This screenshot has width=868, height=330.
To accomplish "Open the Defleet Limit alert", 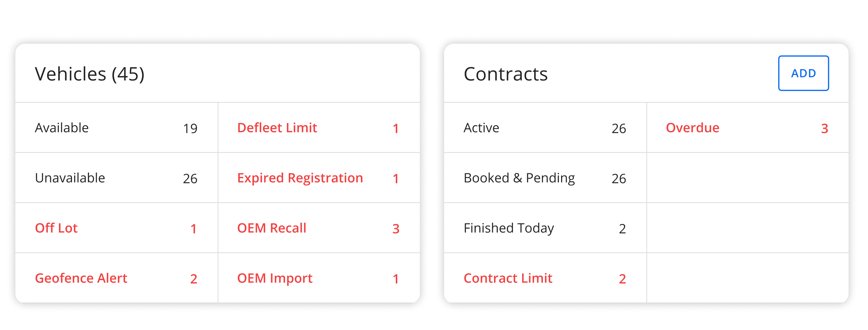I will 319,128.
